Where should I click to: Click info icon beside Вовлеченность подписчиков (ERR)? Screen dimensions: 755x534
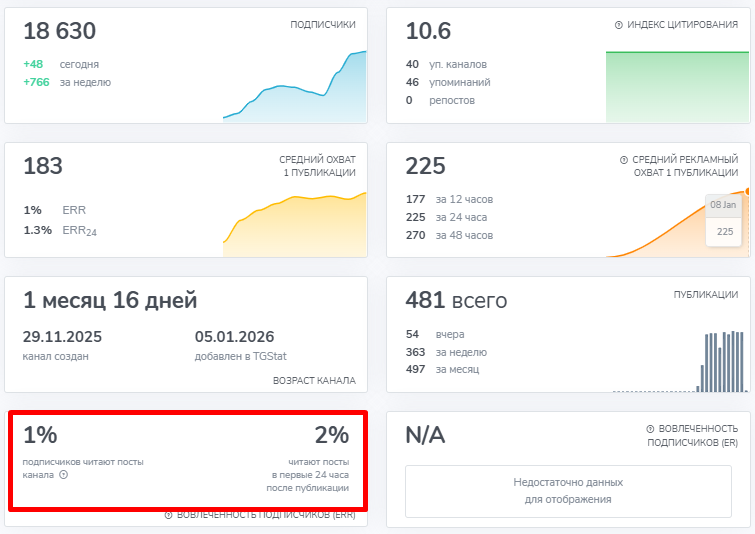(x=169, y=515)
